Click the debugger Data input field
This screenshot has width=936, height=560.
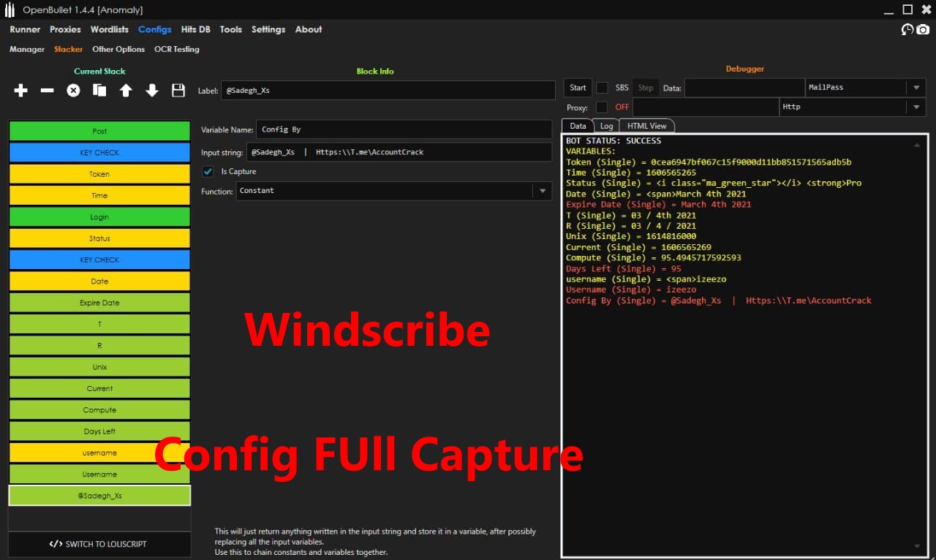744,88
